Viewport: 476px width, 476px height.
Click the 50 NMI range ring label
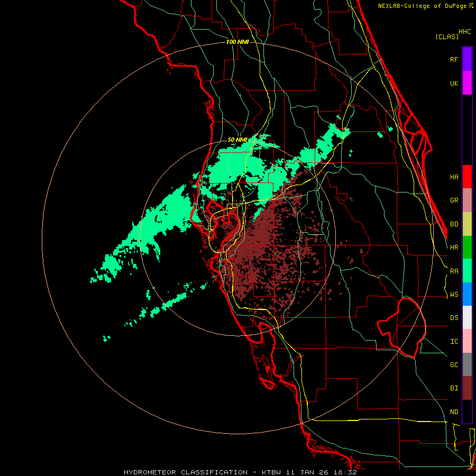tap(237, 140)
